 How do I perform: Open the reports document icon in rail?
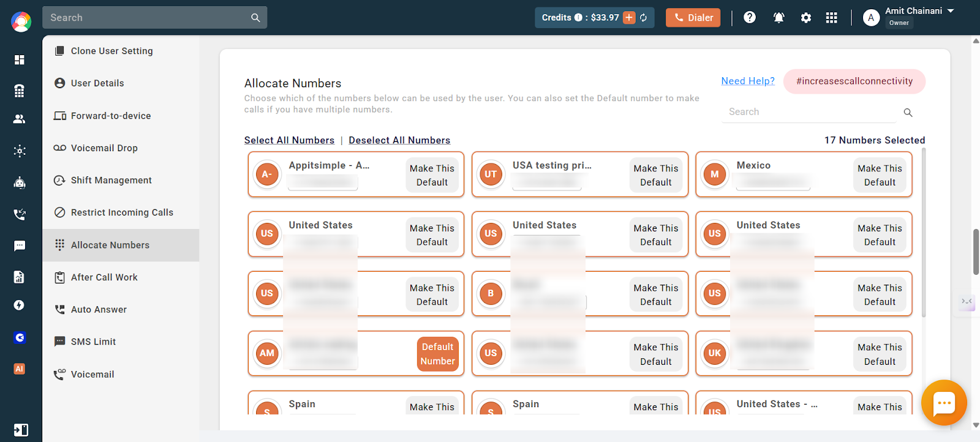click(x=20, y=277)
